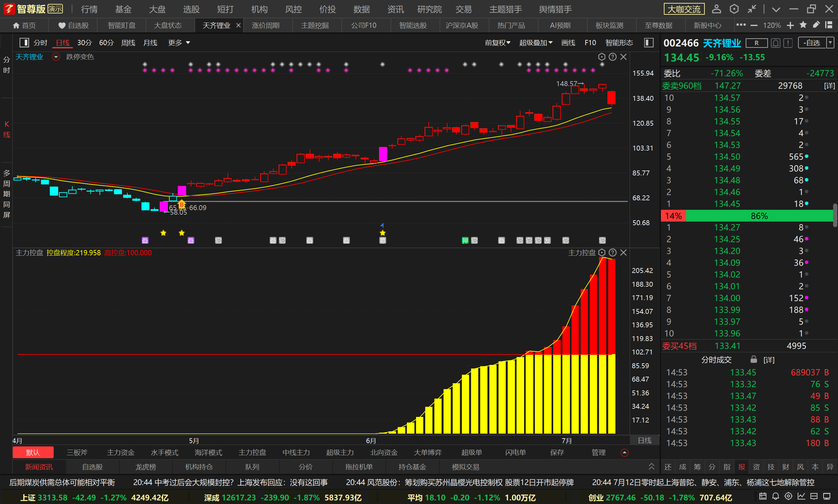Expand the bottom news panel double chevron
The image size is (838, 504).
click(651, 467)
